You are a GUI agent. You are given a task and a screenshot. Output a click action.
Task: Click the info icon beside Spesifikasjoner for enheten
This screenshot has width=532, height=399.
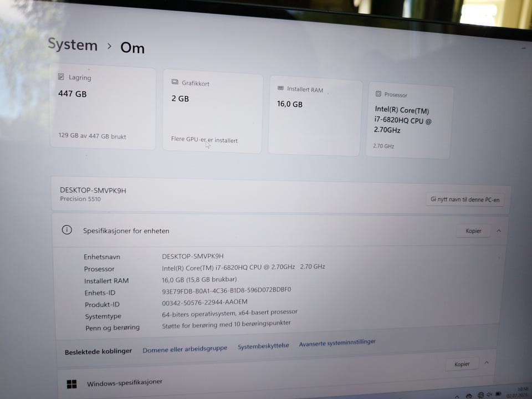[67, 229]
